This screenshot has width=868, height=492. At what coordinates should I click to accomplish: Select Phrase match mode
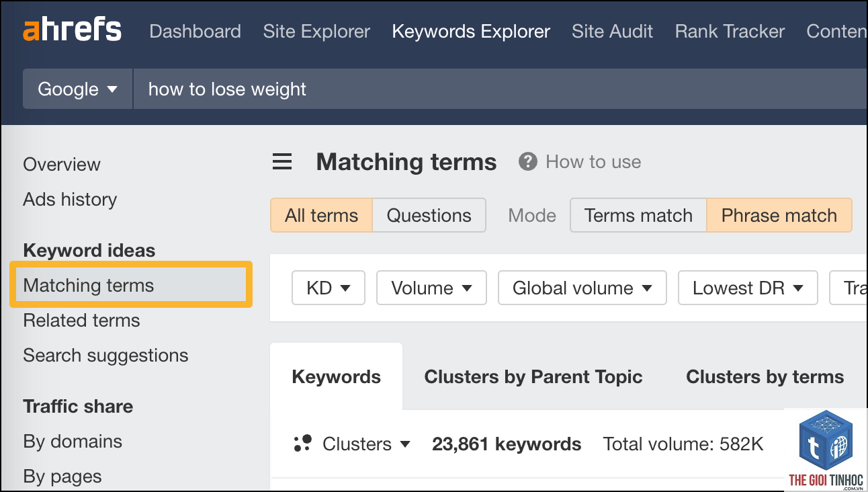coord(779,215)
